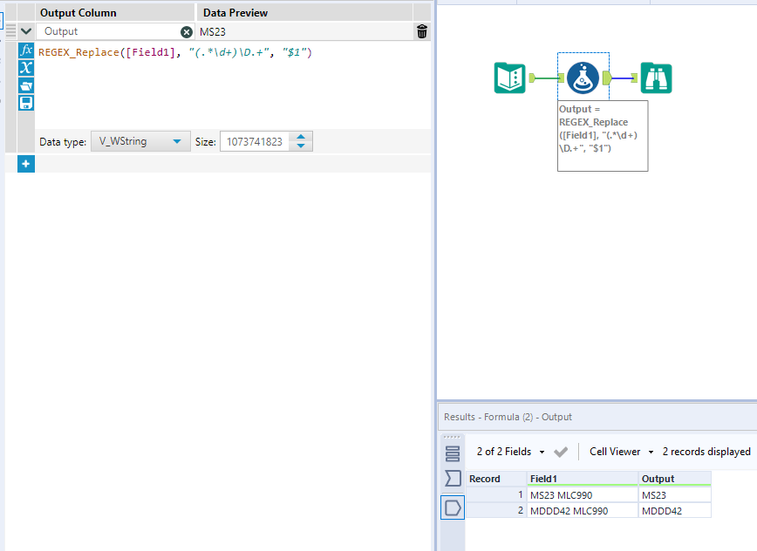Select the Output cell MS23 in Results
This screenshot has width=757, height=551.
pos(675,495)
